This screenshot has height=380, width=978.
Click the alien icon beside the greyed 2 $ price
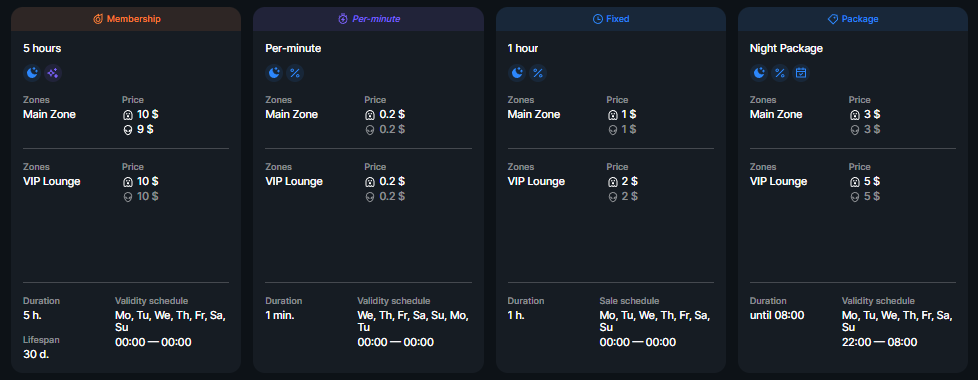[612, 197]
